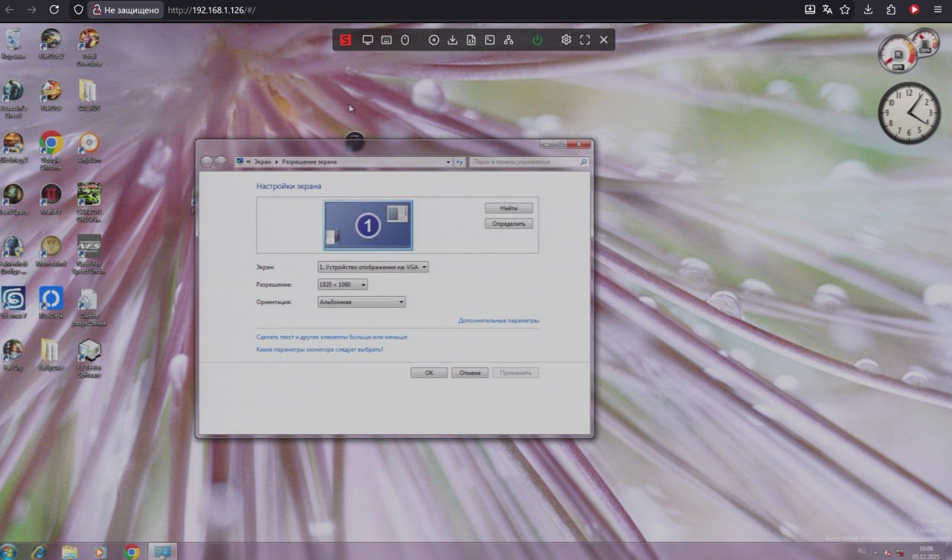Click the download icon in KVM toolbar

click(452, 40)
